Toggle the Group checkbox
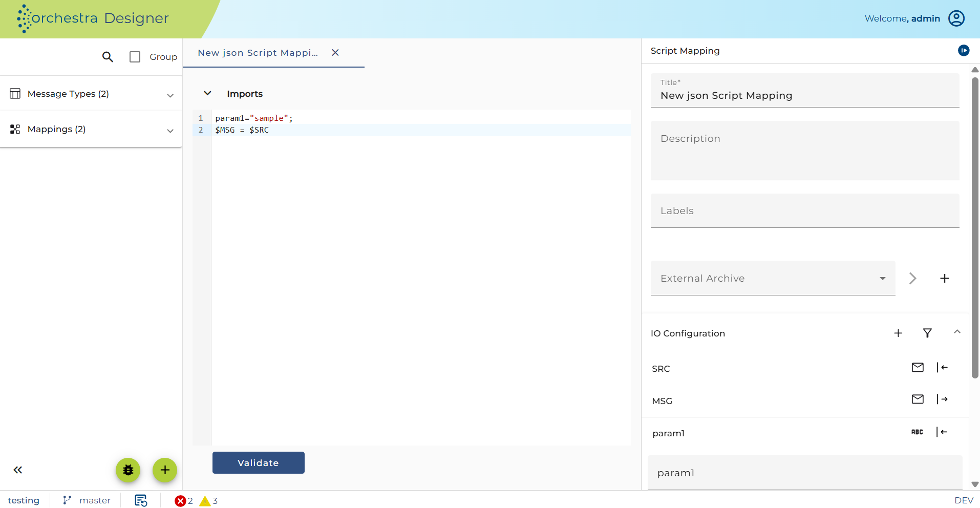The image size is (980, 508). point(135,57)
